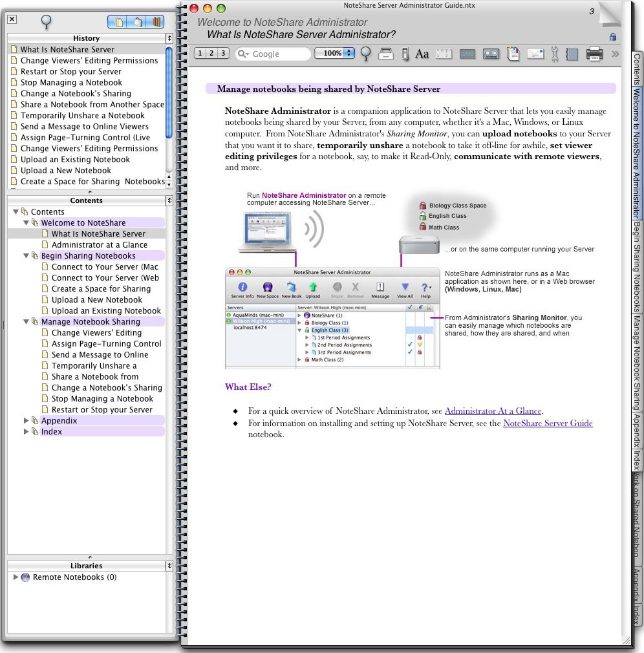Click the History panel resize arrows
This screenshot has width=644, height=653.
[169, 38]
